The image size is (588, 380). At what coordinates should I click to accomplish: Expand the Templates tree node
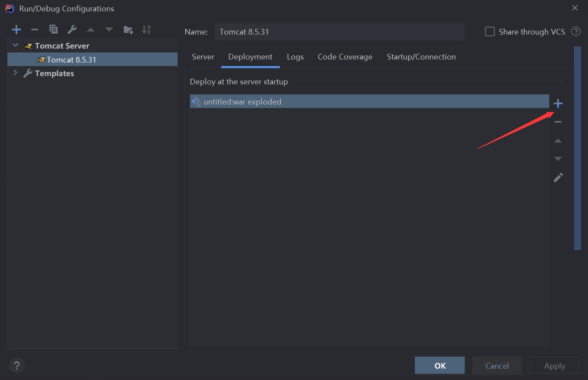point(16,73)
